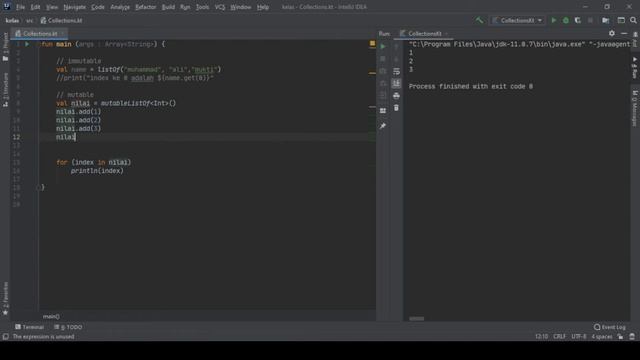Start debugging with the green bug icon
This screenshot has width=640, height=360.
point(566,20)
